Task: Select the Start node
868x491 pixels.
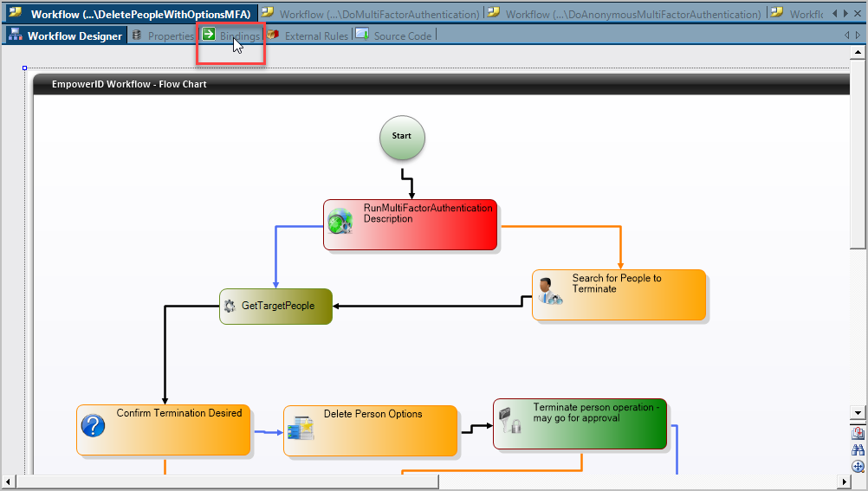Action: pyautogui.click(x=402, y=138)
